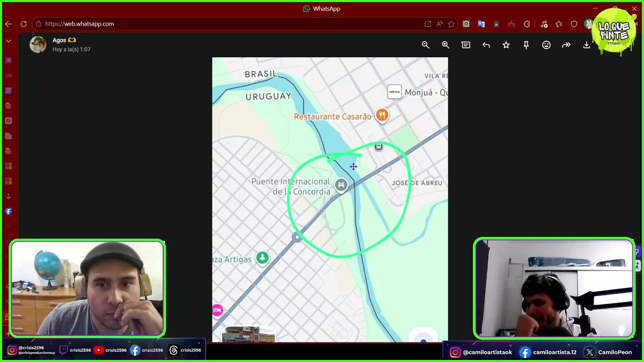Click Puente Internacional de la Concordia label
Image resolution: width=644 pixels, height=362 pixels.
290,186
